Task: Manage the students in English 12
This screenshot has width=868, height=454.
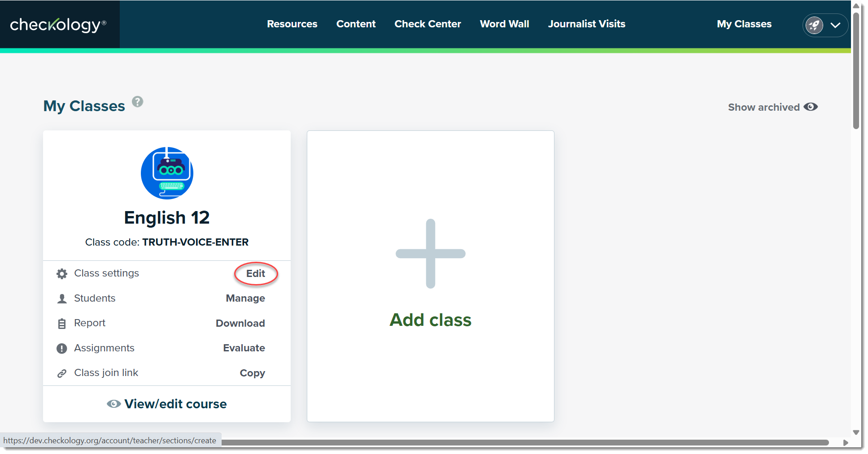Action: click(x=245, y=298)
